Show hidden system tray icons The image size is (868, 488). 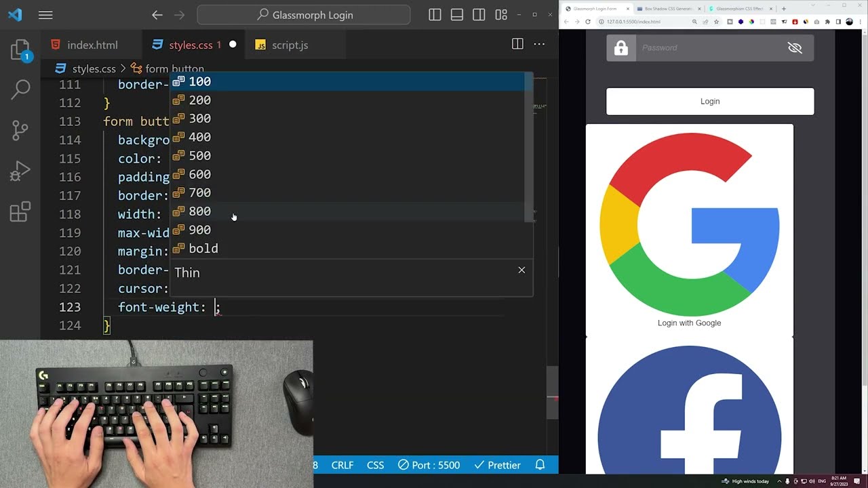click(780, 481)
